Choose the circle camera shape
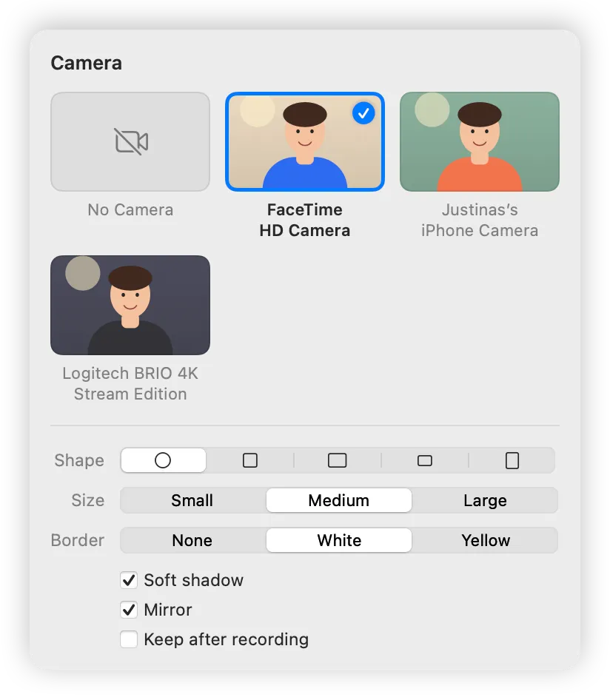Image resolution: width=610 pixels, height=700 pixels. 163,460
